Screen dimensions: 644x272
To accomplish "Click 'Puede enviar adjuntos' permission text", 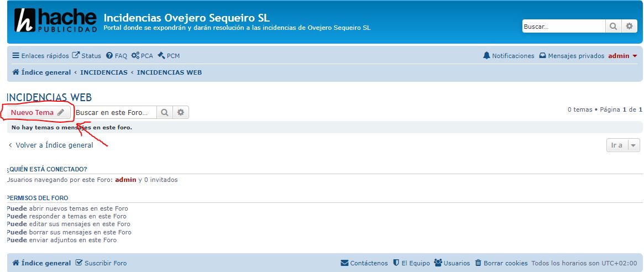I will pos(62,240).
